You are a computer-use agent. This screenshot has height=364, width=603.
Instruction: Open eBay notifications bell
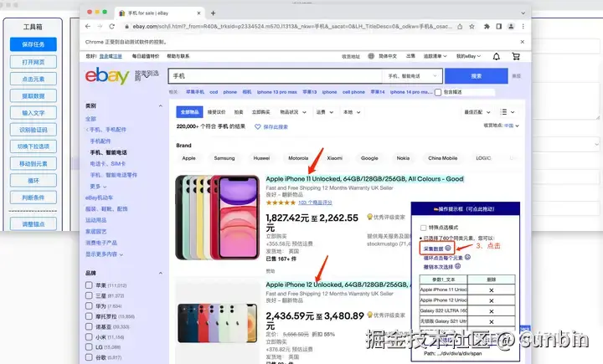pyautogui.click(x=497, y=57)
